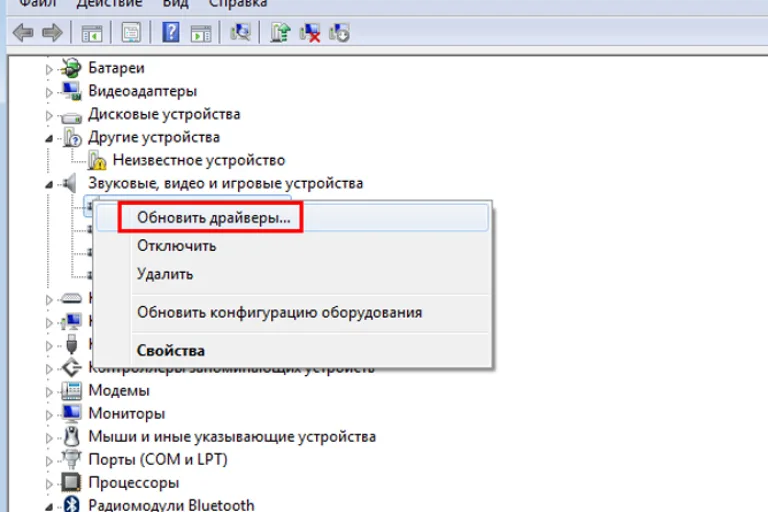Viewport: 768px width, 512px height.
Task: Select the Неизвестное устройство entry
Action: click(199, 160)
